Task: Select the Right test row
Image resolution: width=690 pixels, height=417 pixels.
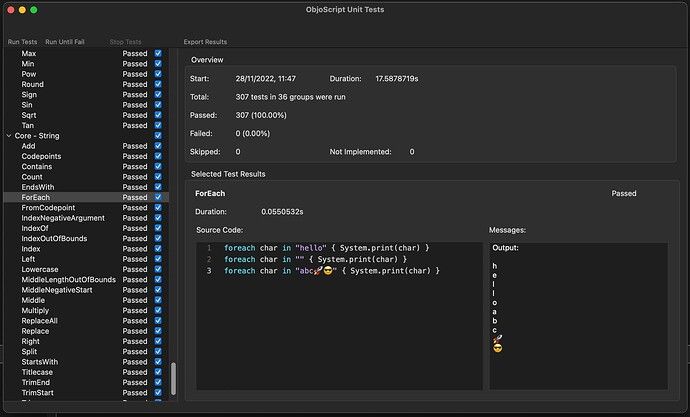Action: [86, 341]
